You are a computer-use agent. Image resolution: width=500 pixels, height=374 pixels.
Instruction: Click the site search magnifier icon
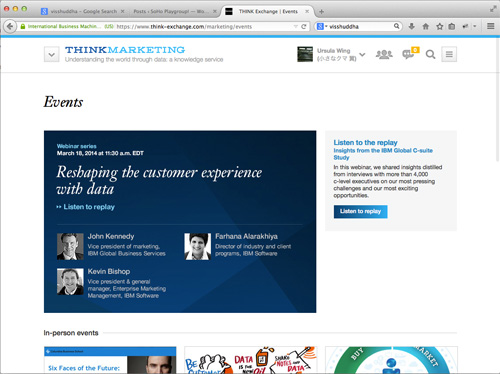[430, 54]
